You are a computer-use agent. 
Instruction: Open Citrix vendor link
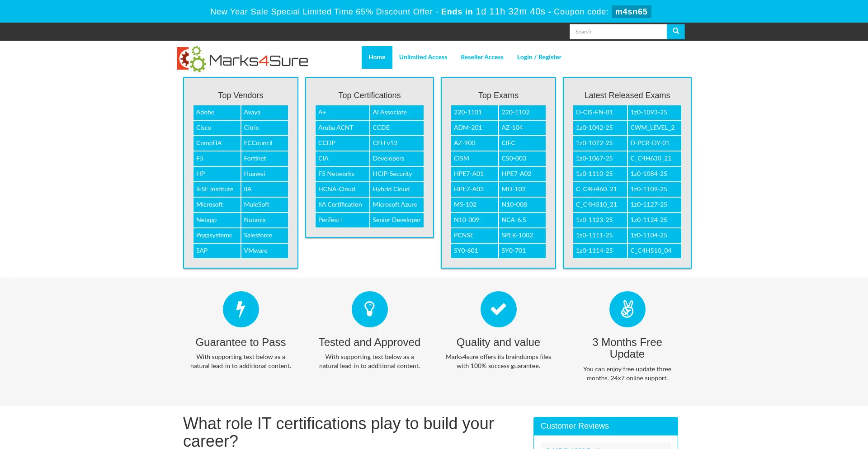(264, 128)
